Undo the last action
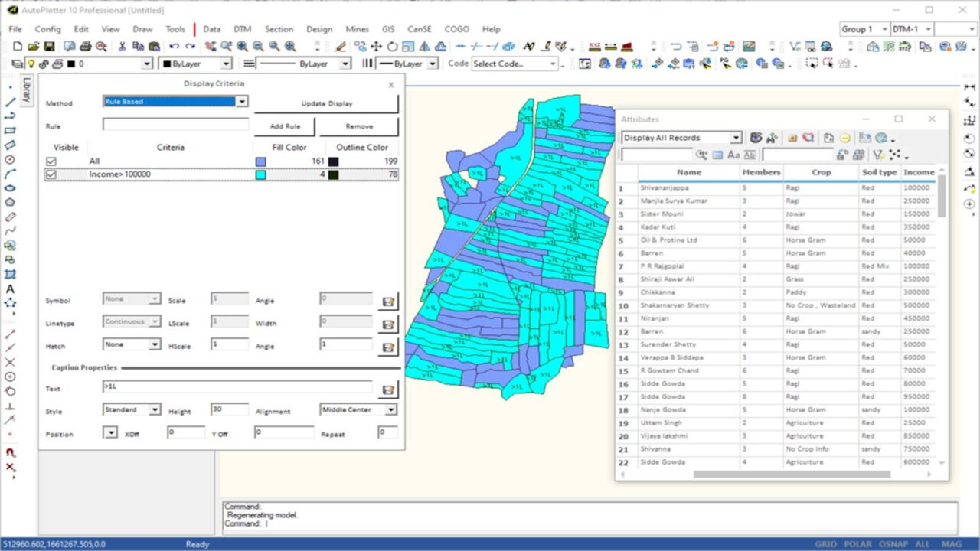The height and width of the screenshot is (551, 980). 175,47
